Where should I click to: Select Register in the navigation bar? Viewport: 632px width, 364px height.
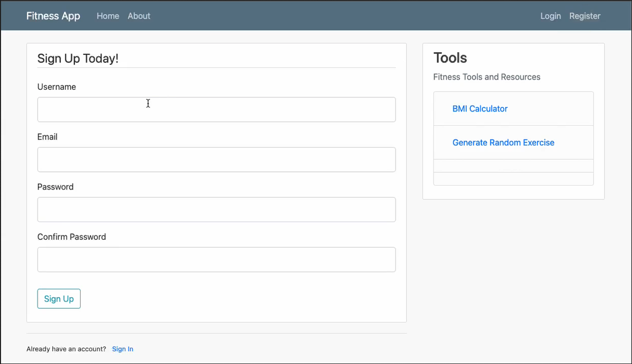tap(584, 16)
